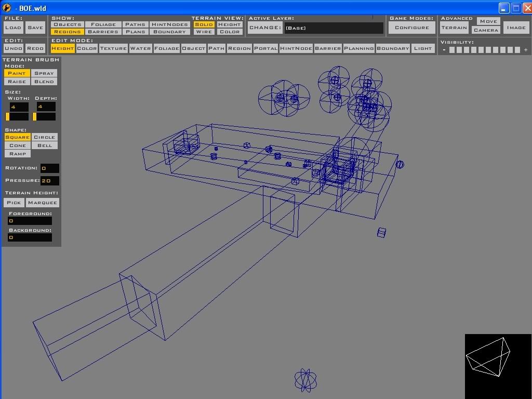Image resolution: width=532 pixels, height=399 pixels.
Task: Click the [Base] active layer field
Action: click(334, 28)
